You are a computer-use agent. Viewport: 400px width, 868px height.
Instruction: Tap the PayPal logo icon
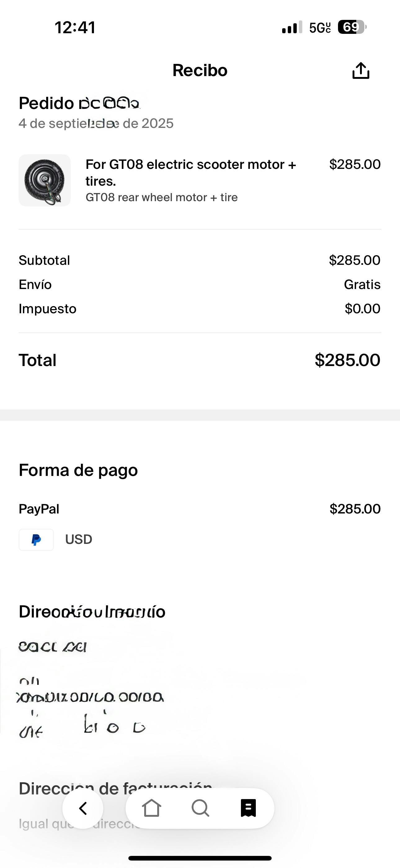point(36,540)
